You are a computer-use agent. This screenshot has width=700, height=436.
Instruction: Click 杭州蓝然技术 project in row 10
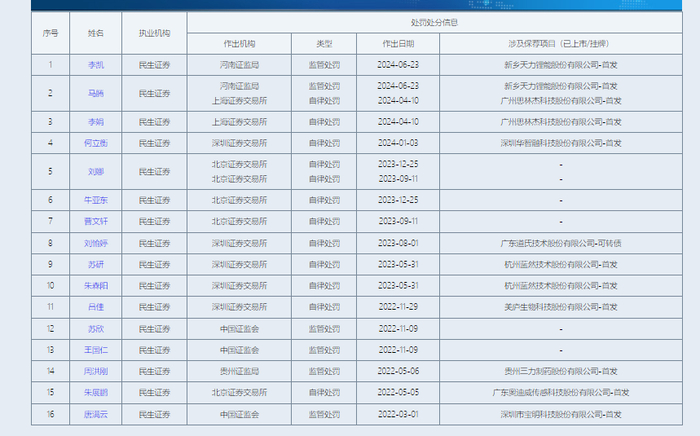[x=561, y=286]
